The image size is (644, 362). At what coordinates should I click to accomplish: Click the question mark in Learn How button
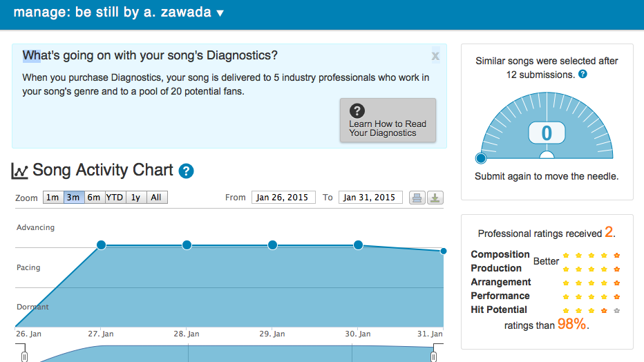[357, 111]
